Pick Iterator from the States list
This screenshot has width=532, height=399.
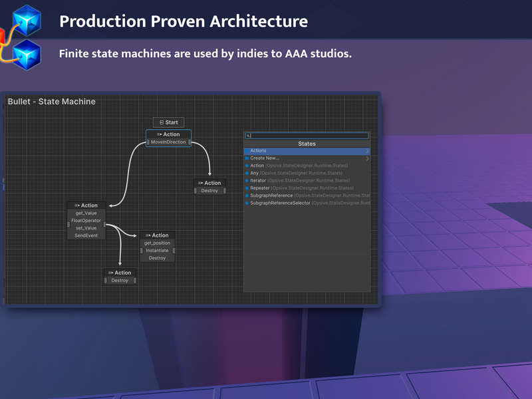click(307, 180)
